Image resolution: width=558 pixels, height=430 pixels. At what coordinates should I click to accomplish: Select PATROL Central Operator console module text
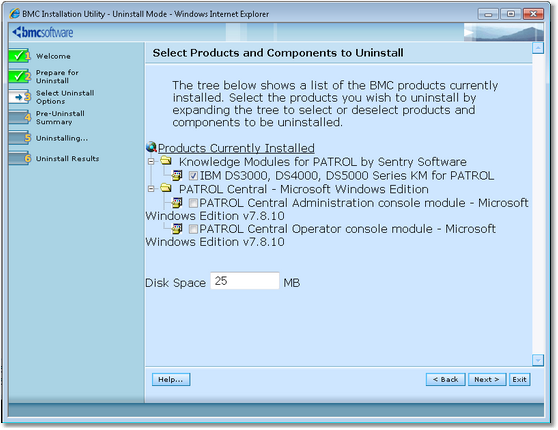coord(320,235)
